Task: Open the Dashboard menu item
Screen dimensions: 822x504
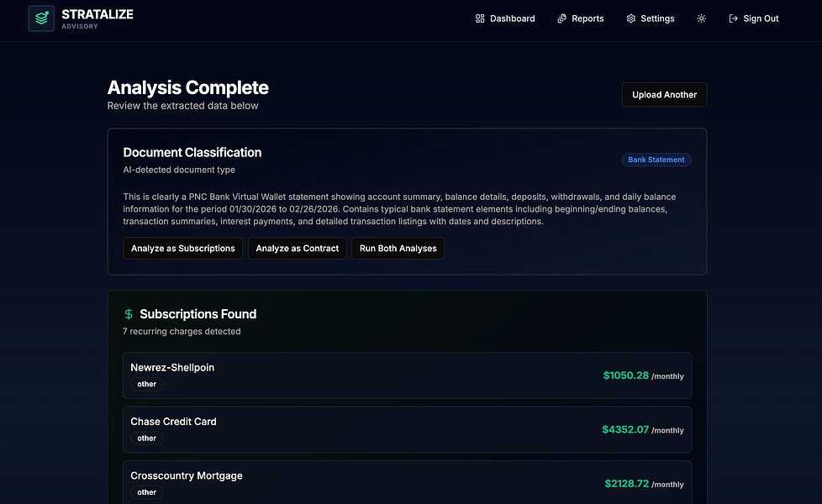Action: [x=505, y=18]
